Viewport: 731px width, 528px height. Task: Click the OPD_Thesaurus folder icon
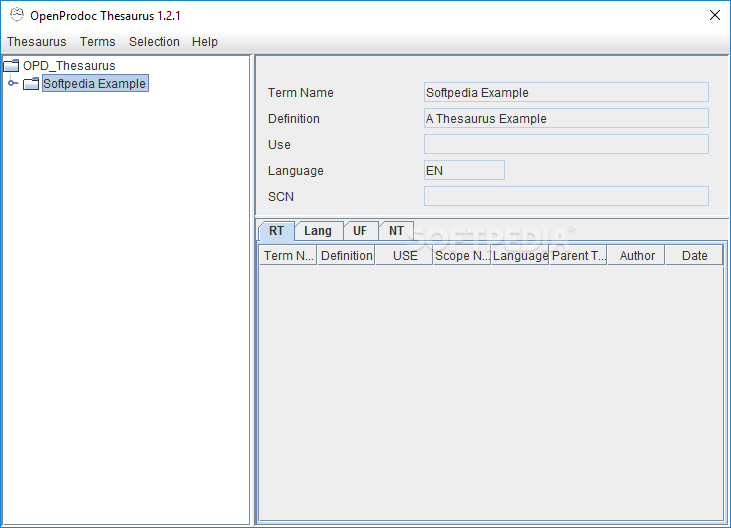pyautogui.click(x=11, y=66)
